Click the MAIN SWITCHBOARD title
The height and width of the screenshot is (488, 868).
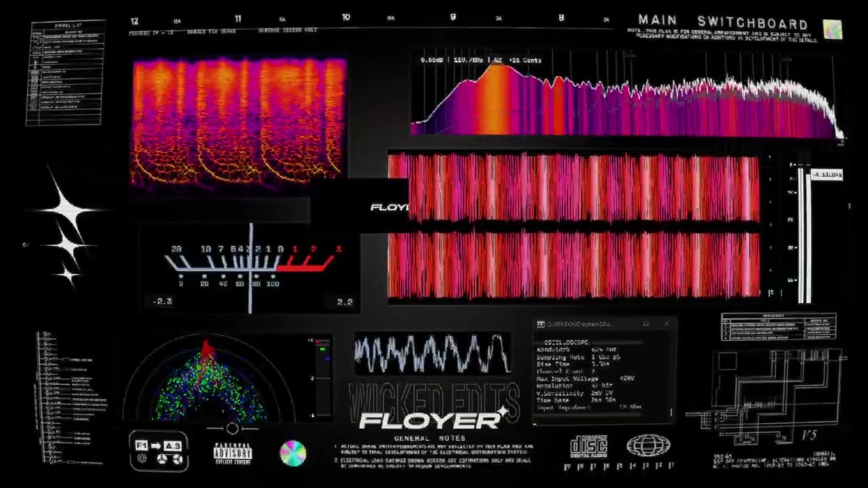(x=723, y=22)
